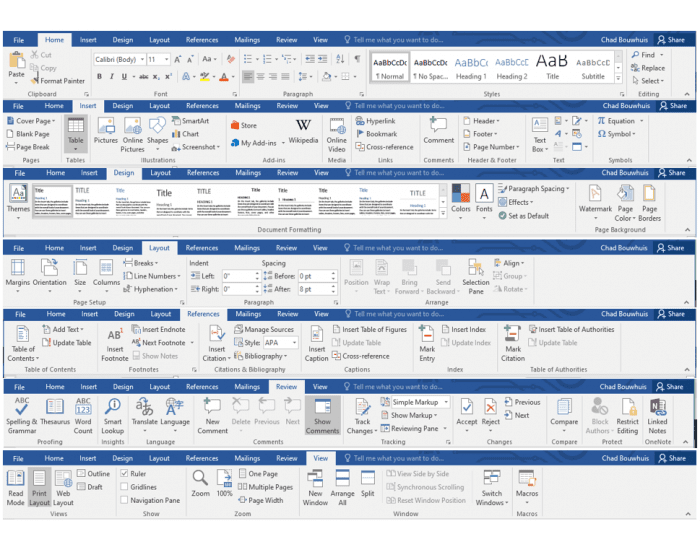Open the Breaks dropdown in Layout
700x550 pixels.
tap(141, 263)
